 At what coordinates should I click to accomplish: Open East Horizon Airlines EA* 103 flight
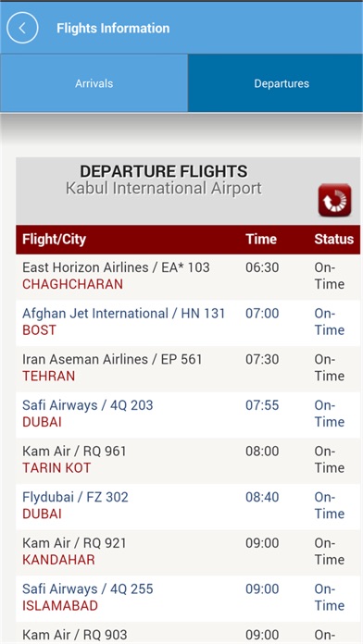click(188, 277)
